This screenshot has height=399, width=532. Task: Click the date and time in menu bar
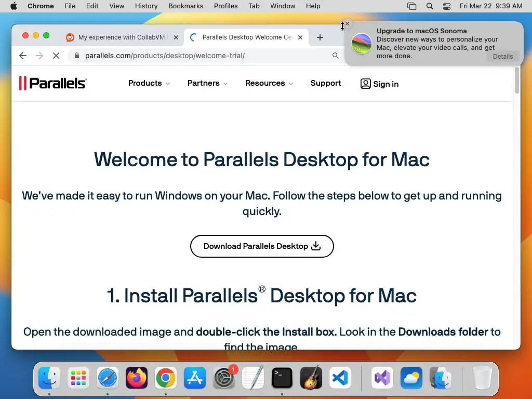click(490, 6)
